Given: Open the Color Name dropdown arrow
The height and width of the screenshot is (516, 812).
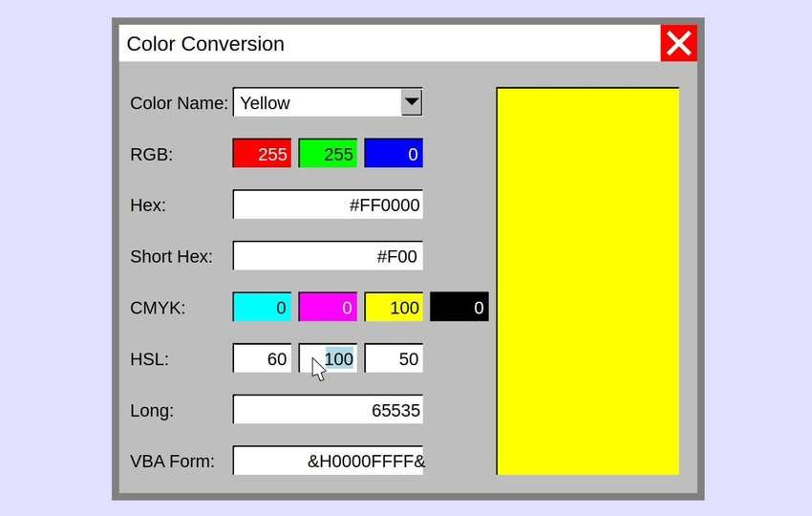Looking at the screenshot, I should (412, 102).
